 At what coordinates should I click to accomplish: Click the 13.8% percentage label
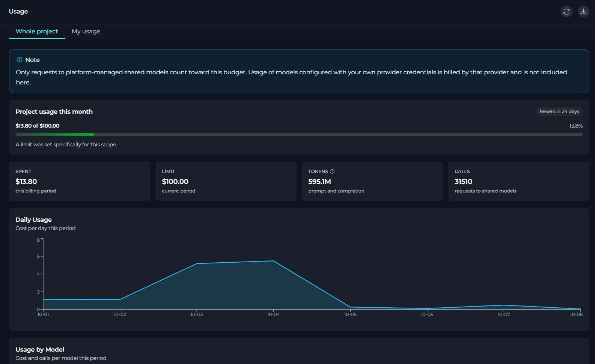[576, 126]
